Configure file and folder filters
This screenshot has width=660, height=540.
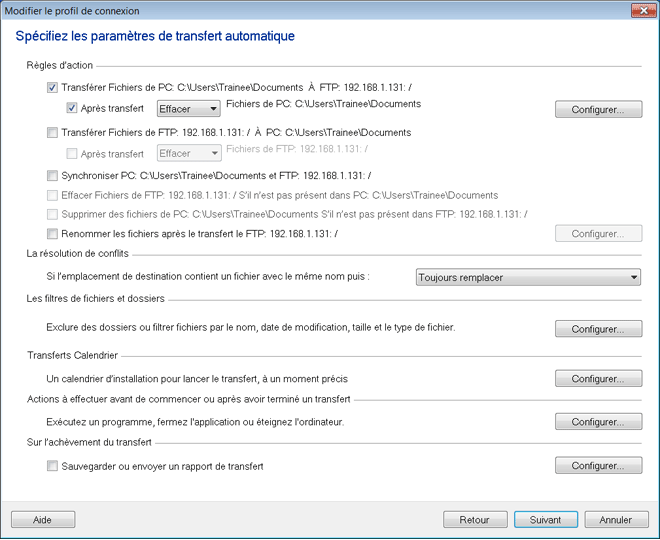click(x=598, y=328)
